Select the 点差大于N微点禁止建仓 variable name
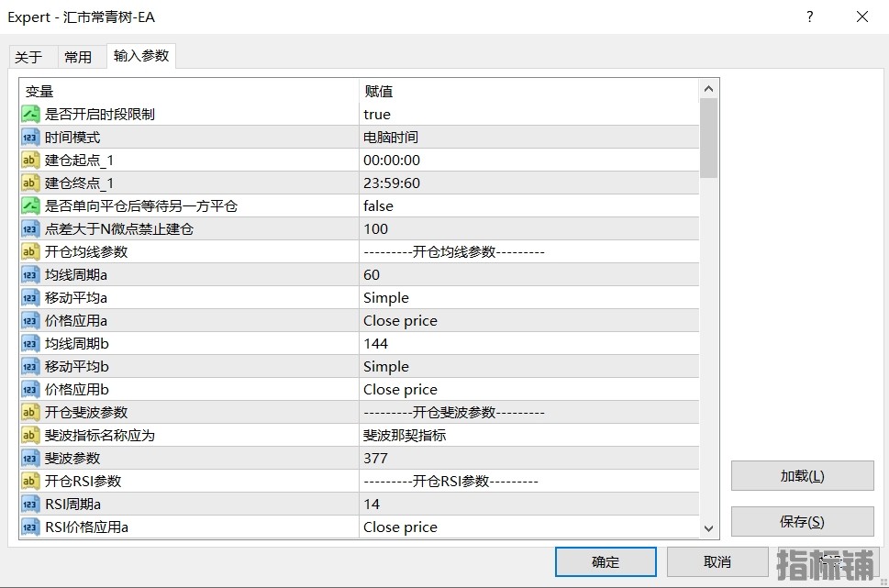889x588 pixels. coord(119,229)
